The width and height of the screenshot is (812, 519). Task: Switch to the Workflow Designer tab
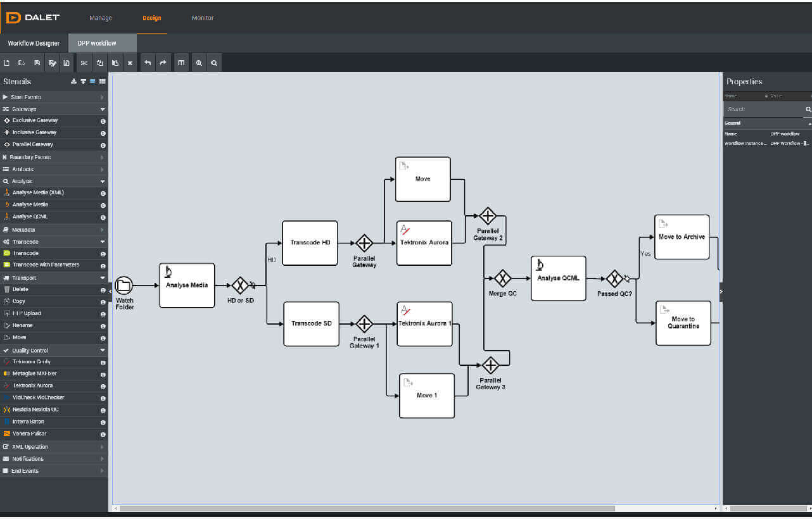click(34, 43)
